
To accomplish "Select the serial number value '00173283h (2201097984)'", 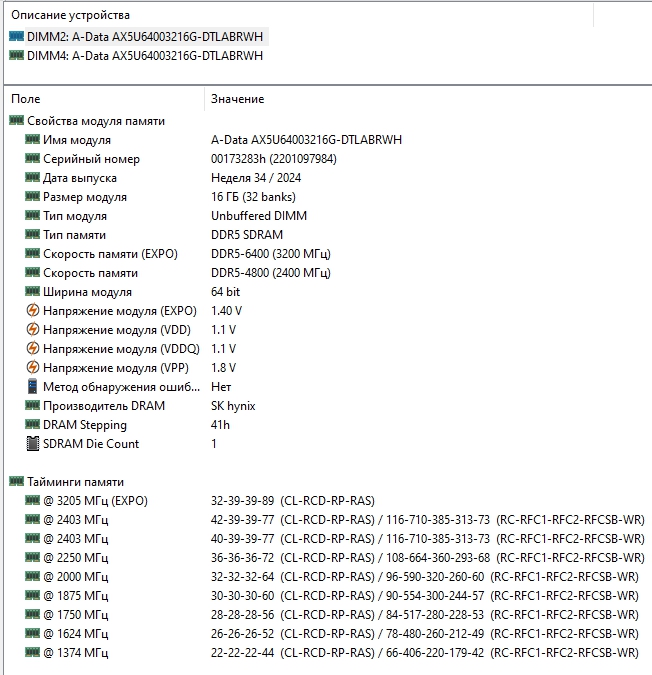I will pos(274,159).
